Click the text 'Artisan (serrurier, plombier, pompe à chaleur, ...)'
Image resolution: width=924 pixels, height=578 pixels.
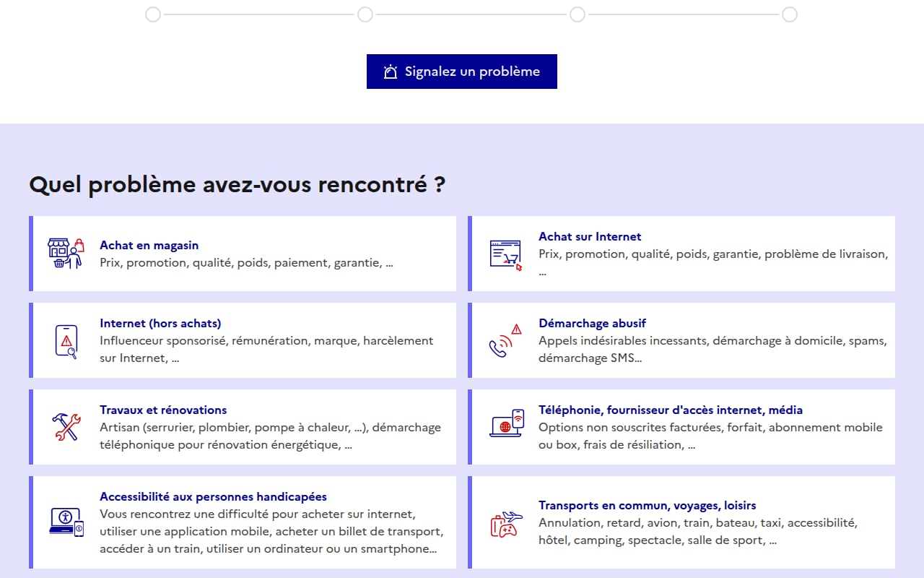point(234,427)
